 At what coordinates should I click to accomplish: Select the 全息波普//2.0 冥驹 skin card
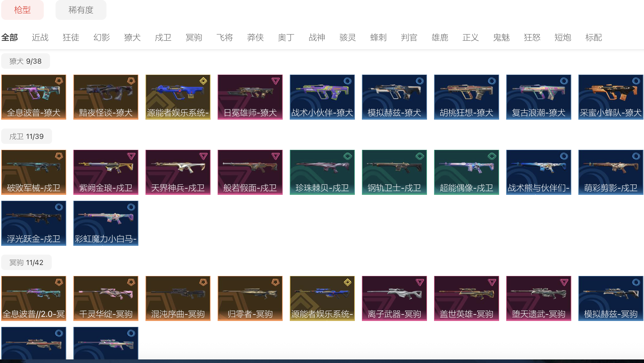[x=34, y=298]
